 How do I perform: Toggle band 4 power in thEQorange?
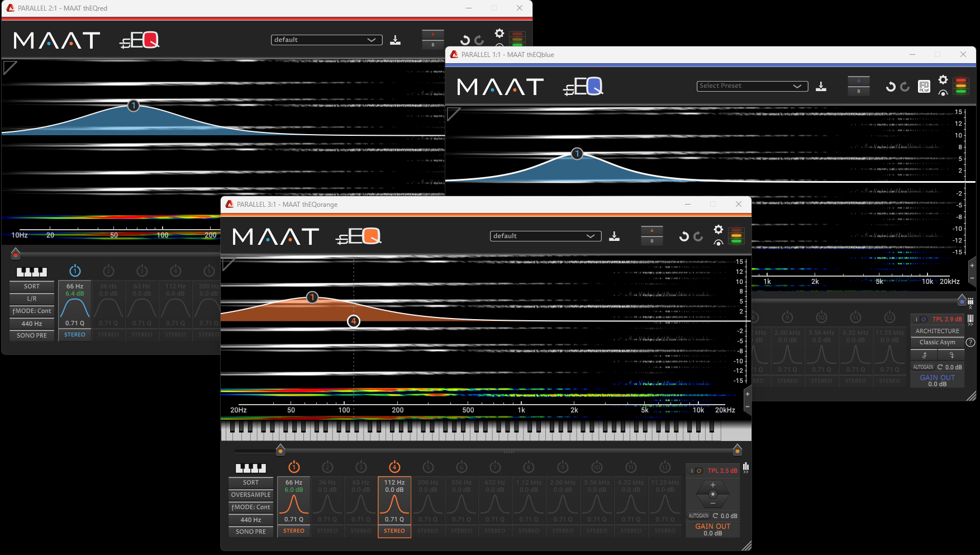point(394,467)
